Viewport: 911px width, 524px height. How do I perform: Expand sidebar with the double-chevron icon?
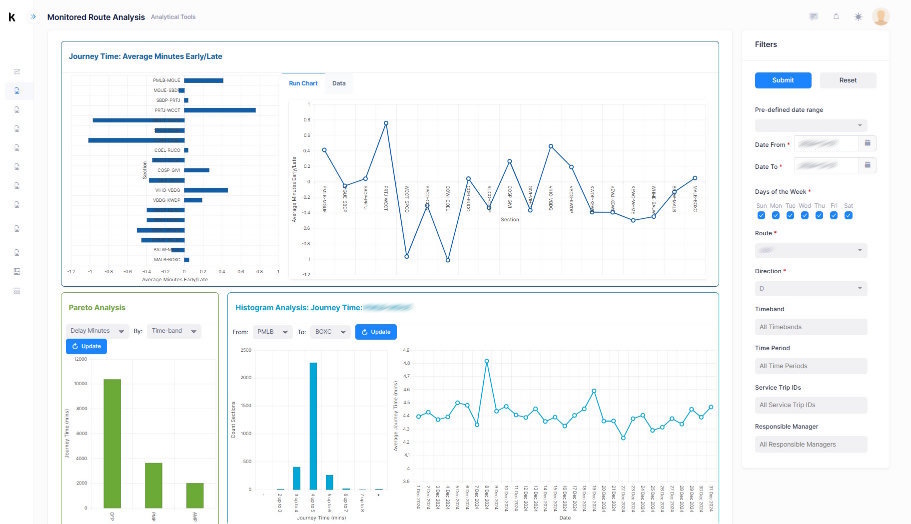(x=33, y=17)
